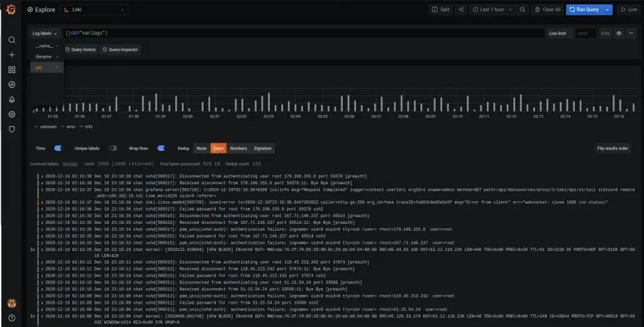The image size is (644, 327).
Task: Click the minus remove query icon
Action: [x=631, y=33]
